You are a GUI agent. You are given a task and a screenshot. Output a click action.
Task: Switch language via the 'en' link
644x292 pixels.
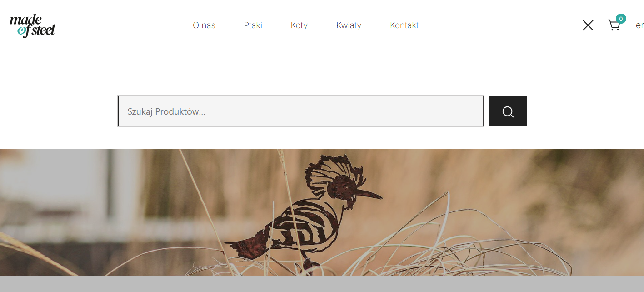(639, 25)
